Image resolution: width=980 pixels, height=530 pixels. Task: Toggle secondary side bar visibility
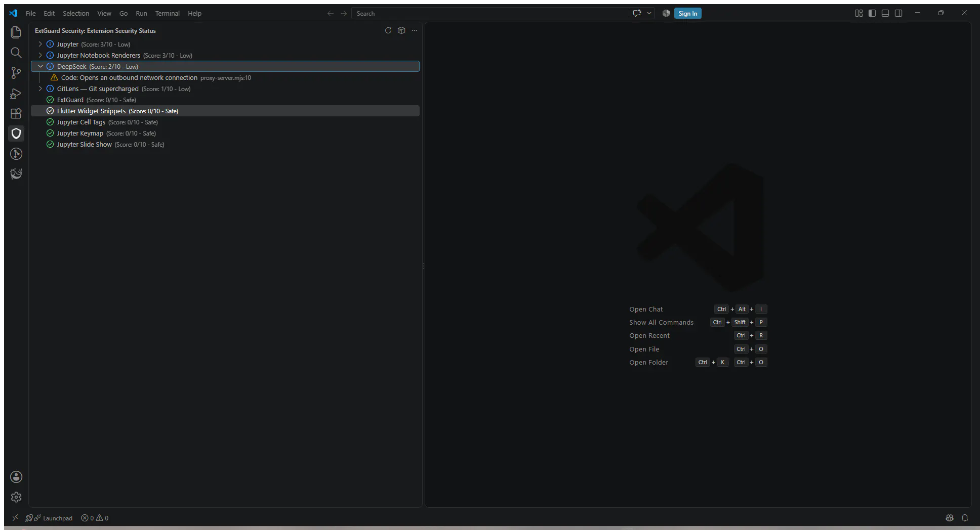coord(899,13)
